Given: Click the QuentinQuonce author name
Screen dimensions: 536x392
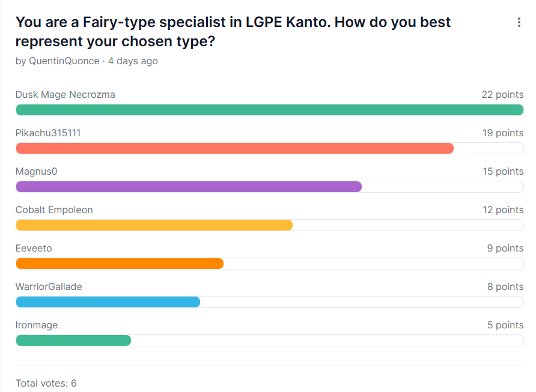Looking at the screenshot, I should coord(64,61).
